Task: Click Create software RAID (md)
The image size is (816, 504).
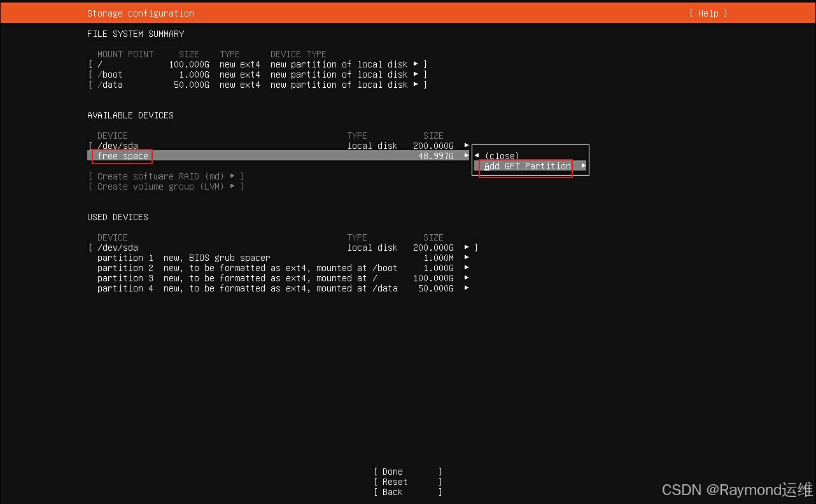Action: tap(166, 176)
